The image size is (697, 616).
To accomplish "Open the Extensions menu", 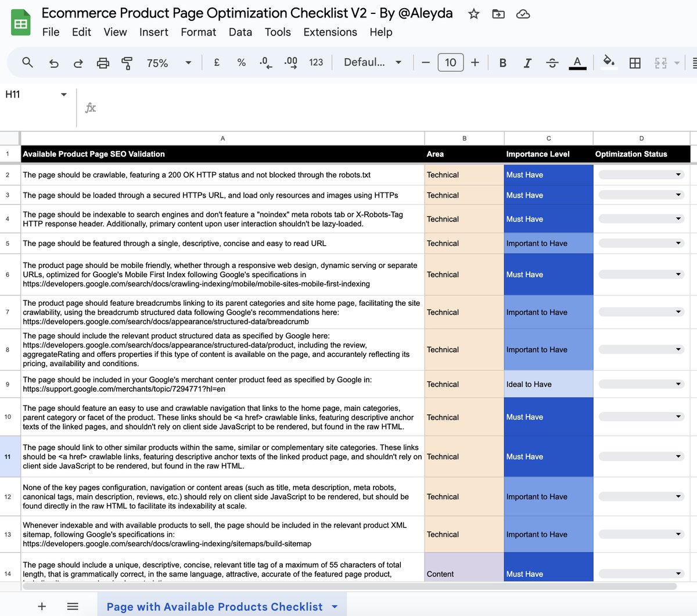I will 330,33.
